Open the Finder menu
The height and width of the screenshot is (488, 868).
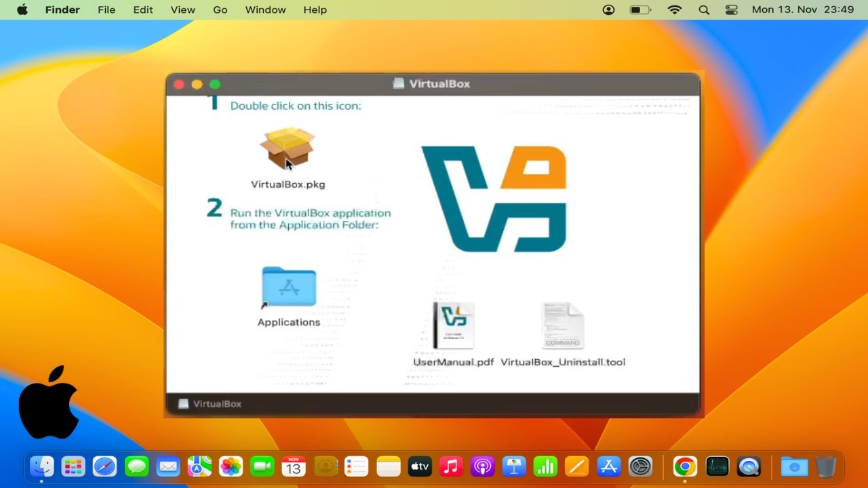(x=62, y=9)
